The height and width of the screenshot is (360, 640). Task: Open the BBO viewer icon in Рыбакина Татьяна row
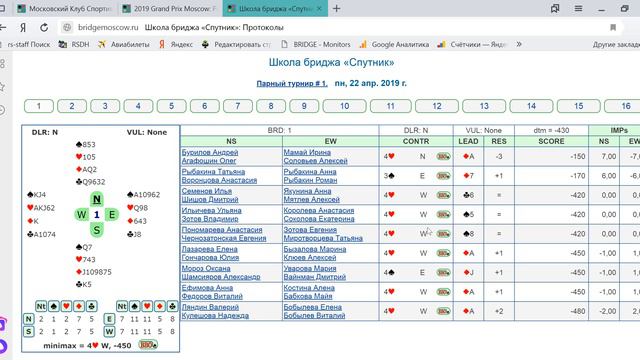click(443, 176)
